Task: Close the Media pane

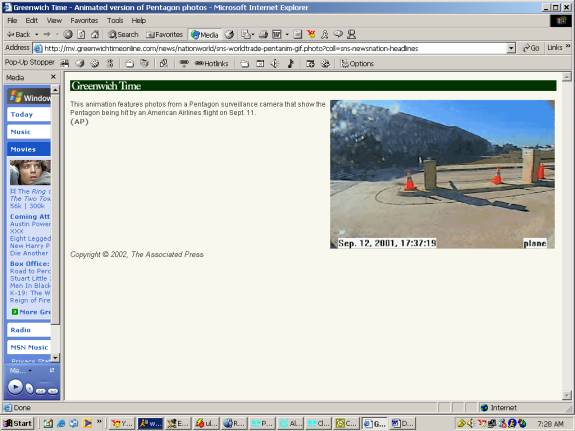Action: [x=53, y=77]
